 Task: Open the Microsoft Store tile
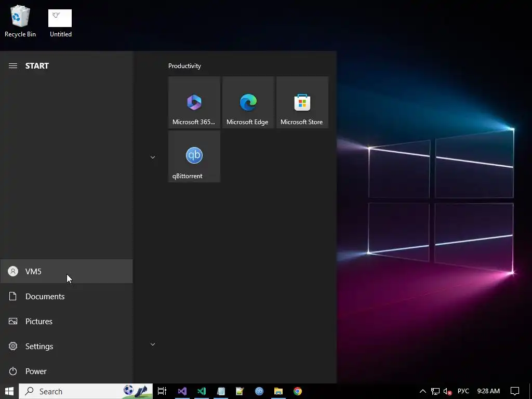coord(302,102)
